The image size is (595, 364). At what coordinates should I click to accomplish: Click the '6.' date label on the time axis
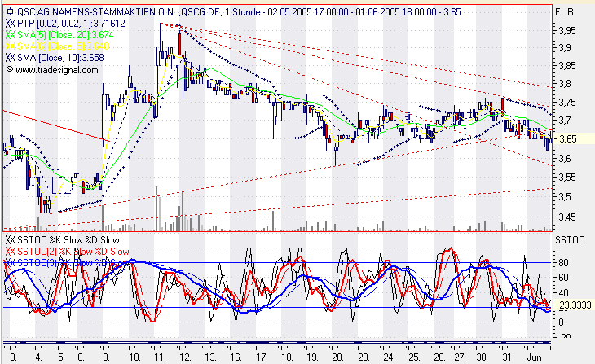[81, 357]
